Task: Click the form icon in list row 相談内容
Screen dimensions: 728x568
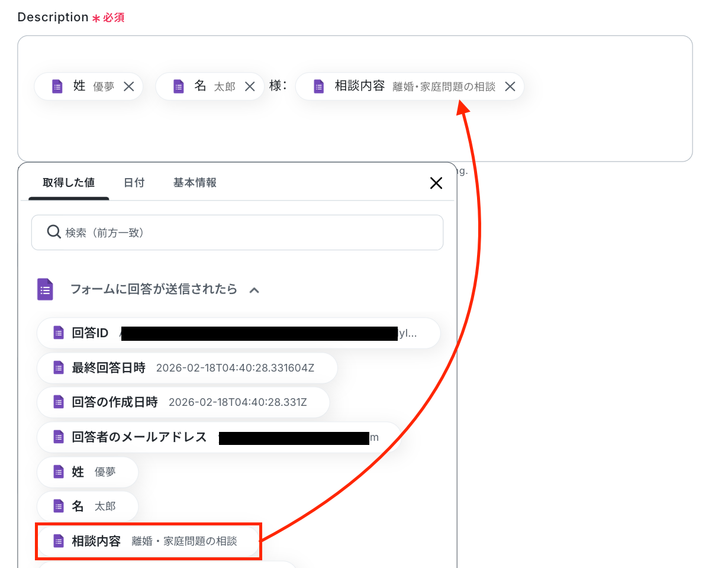Action: click(x=58, y=541)
